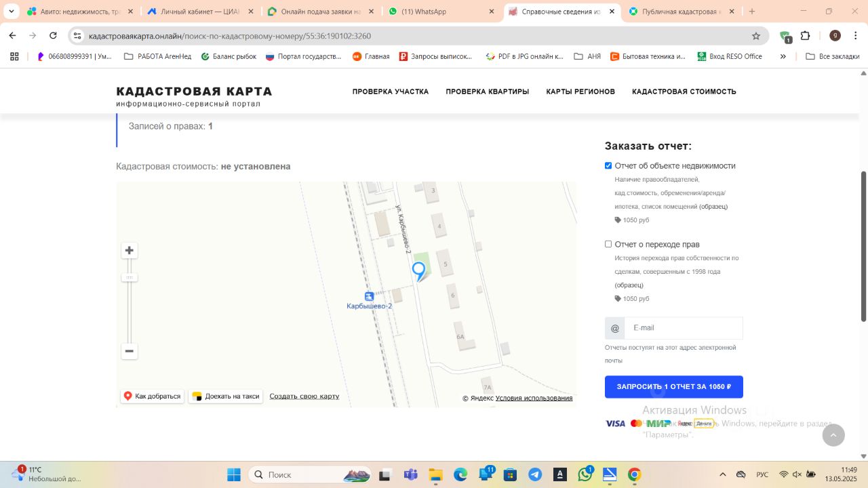Click the green shield extension icon
Screen dimensions: 868x488
tap(785, 37)
